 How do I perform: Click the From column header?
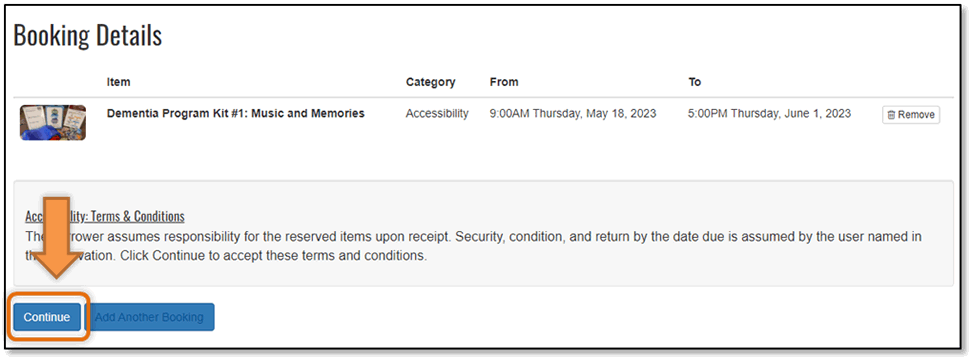click(x=504, y=82)
